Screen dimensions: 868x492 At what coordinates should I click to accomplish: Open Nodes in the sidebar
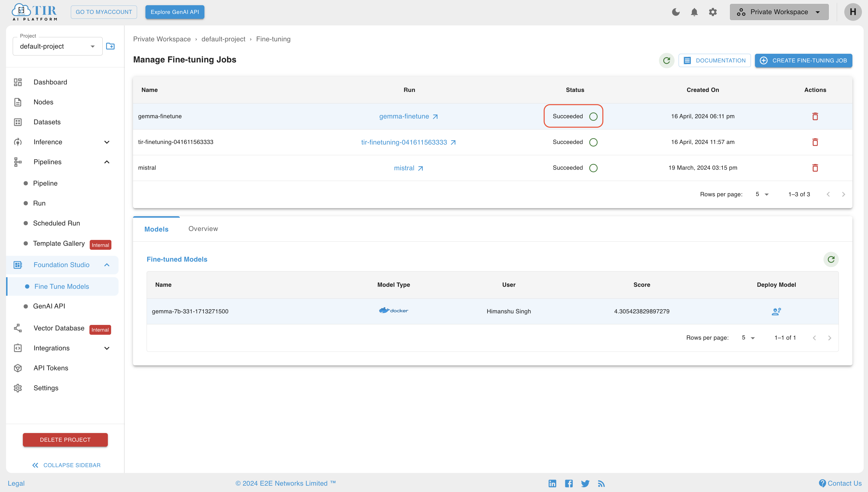point(62,102)
